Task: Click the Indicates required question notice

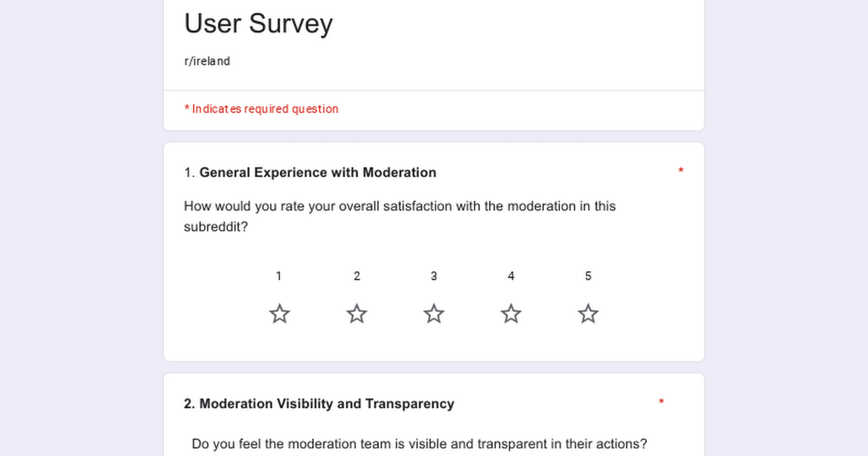Action: [261, 109]
